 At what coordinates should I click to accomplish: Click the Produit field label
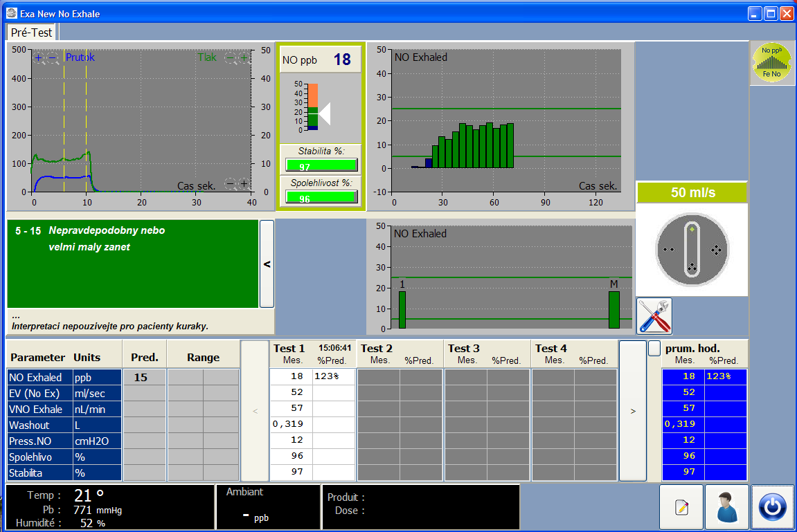tap(346, 497)
